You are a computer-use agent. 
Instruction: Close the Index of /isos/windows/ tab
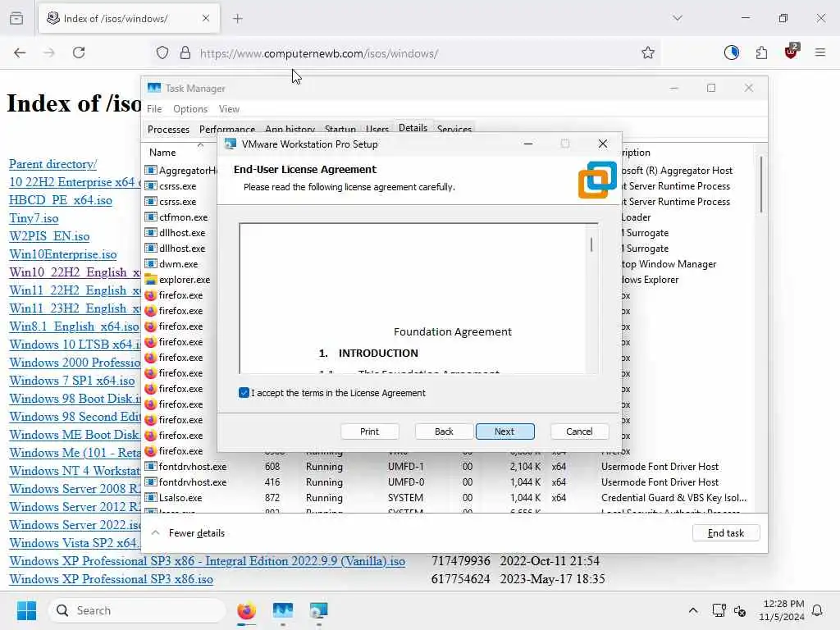pos(206,18)
